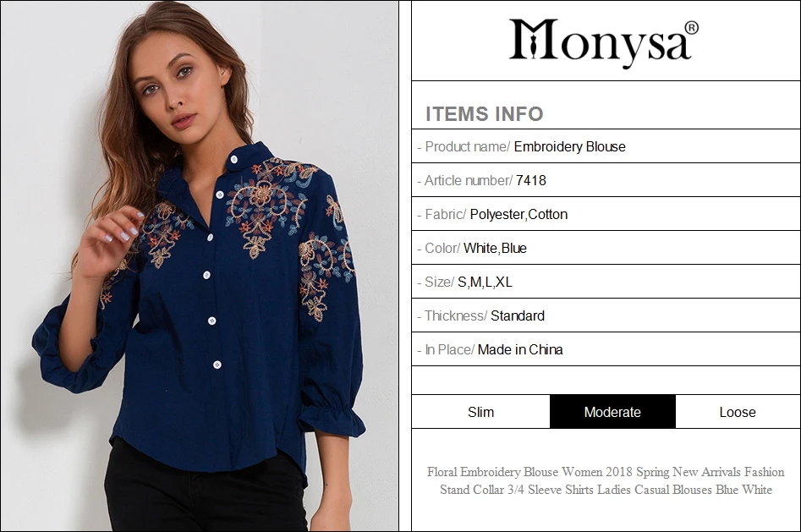Click the registered trademark symbol beside Monysa
801x532 pixels.
(691, 28)
